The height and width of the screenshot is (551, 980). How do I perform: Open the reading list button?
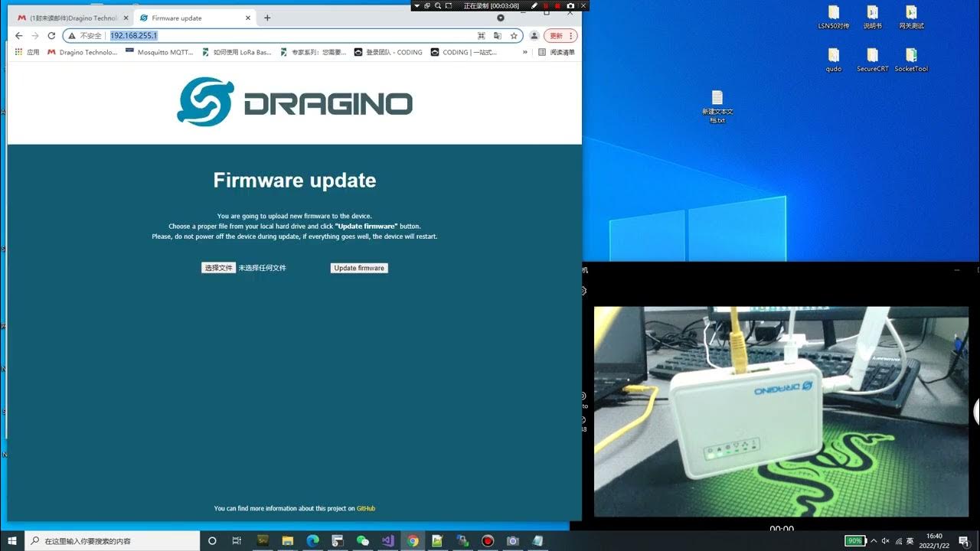click(x=557, y=53)
